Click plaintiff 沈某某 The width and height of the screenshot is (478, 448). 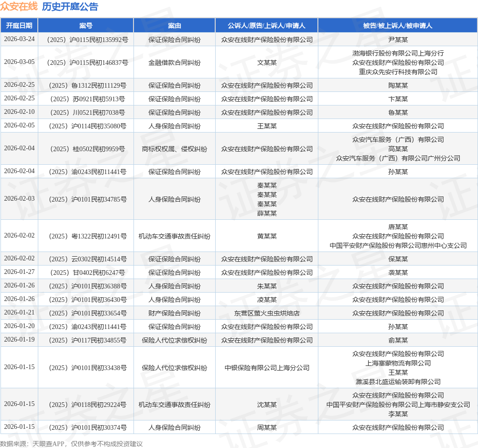(267, 405)
